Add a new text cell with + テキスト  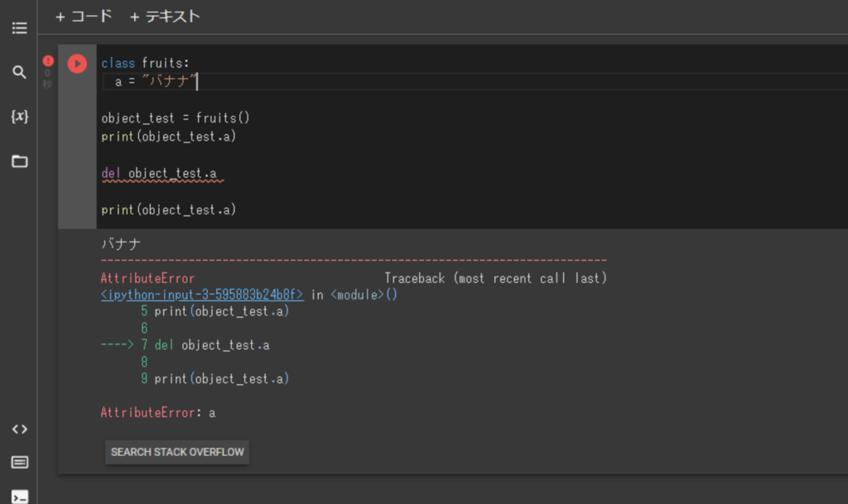165,17
